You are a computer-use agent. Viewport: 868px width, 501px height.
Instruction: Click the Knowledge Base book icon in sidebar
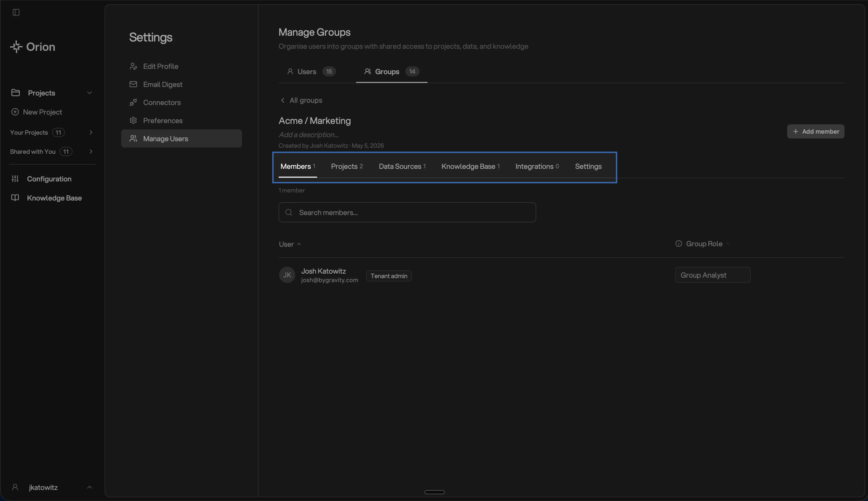(15, 198)
